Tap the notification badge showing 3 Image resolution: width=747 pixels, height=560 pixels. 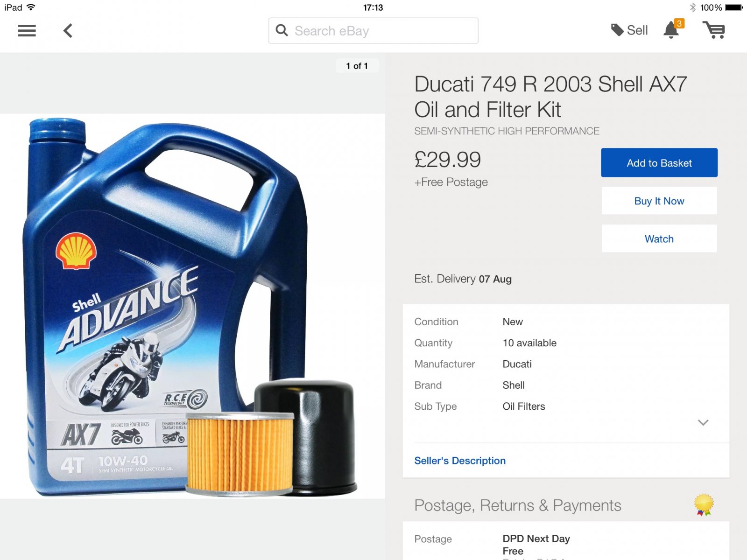click(x=679, y=23)
